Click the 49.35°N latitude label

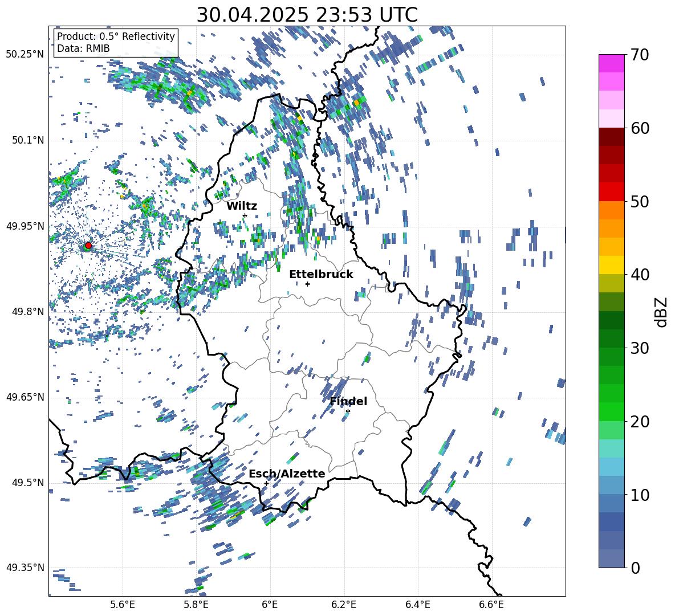25,568
